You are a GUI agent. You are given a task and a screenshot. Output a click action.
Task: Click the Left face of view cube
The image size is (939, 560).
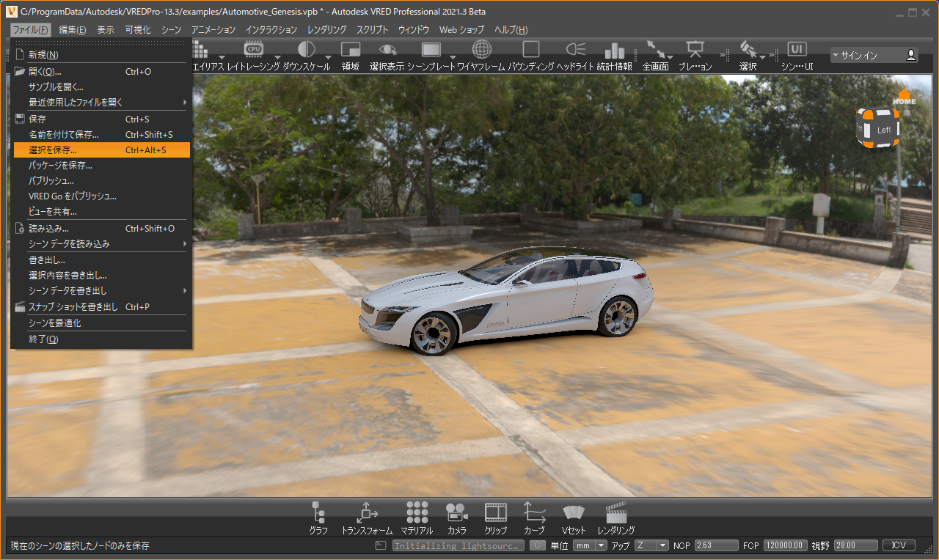(x=884, y=130)
